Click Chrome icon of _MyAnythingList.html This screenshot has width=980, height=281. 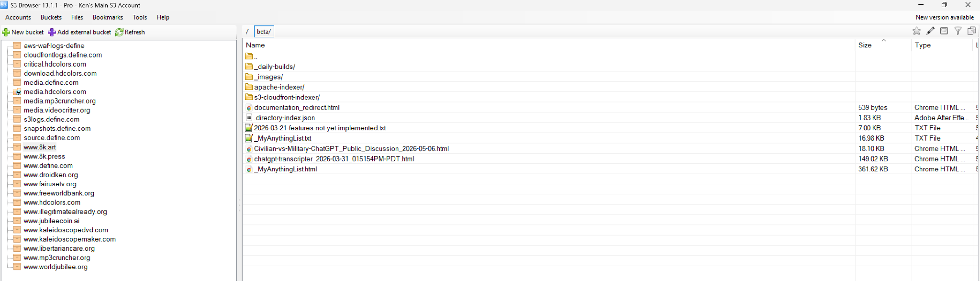click(249, 169)
